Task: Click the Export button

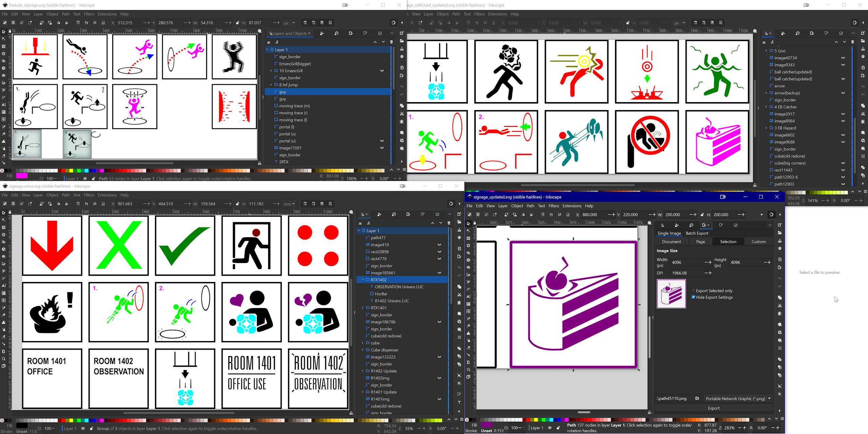Action: pos(713,408)
